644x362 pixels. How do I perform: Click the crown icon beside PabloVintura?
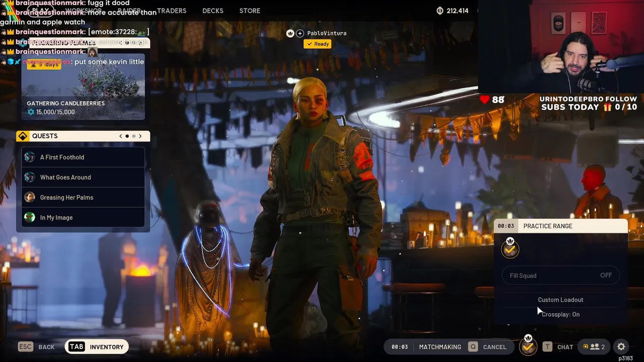[290, 33]
